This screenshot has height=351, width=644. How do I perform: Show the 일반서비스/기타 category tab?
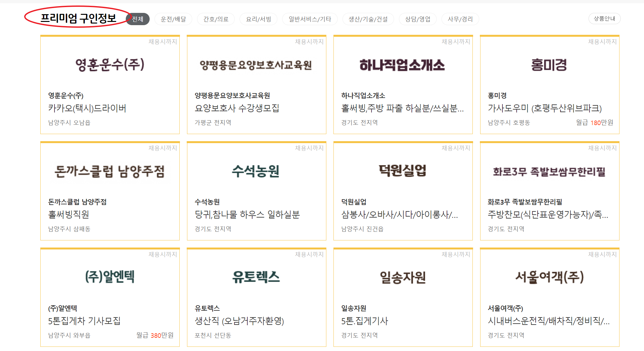point(310,19)
